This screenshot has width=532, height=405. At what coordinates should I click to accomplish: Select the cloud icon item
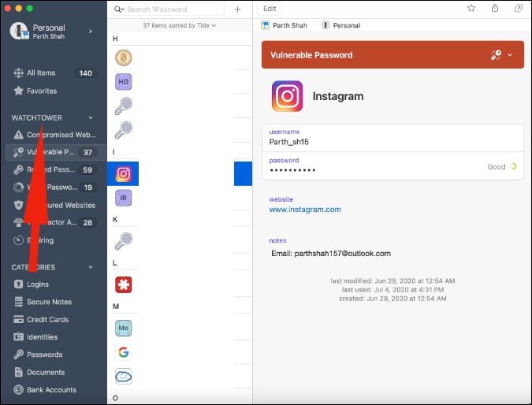(x=124, y=376)
